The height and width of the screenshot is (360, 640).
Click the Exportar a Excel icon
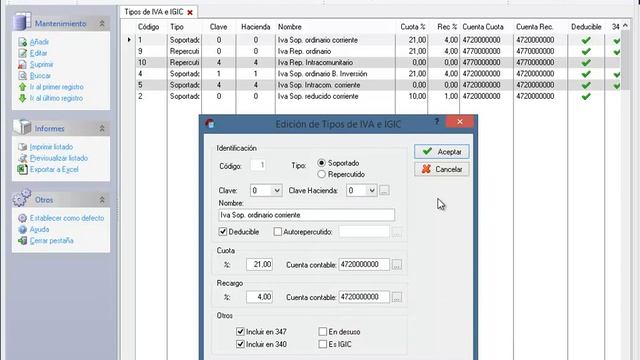click(x=22, y=169)
